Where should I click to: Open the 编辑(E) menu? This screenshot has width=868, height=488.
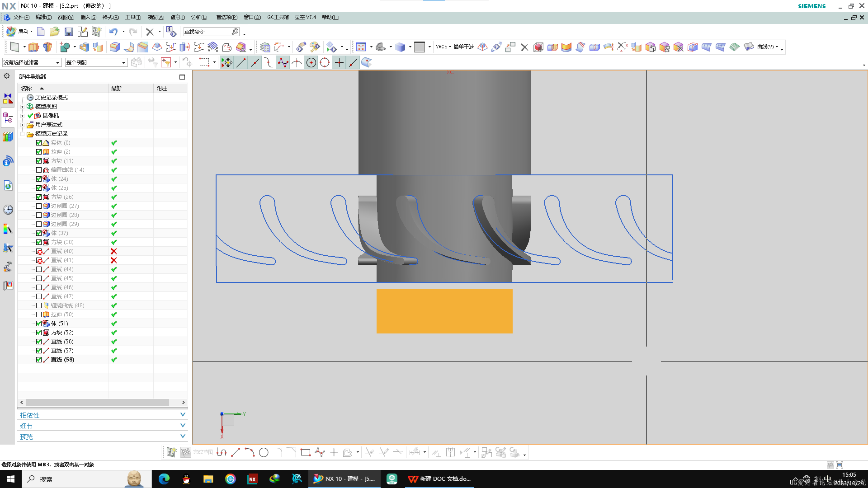tap(43, 17)
